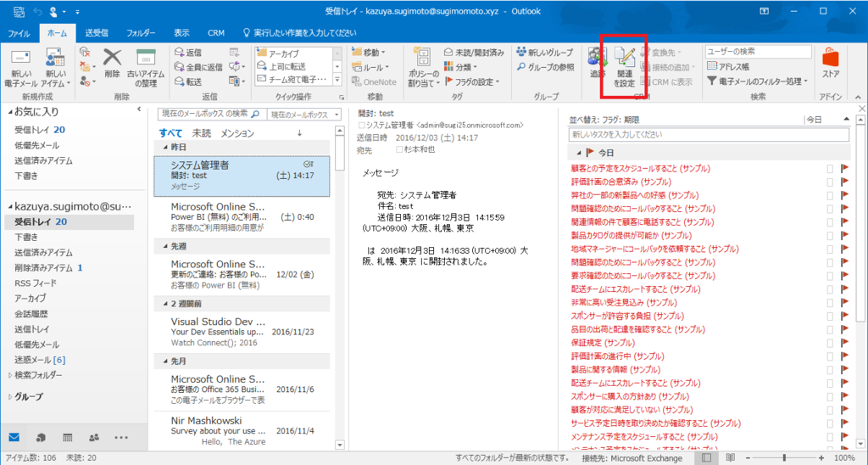Collapse the 今日 task group
This screenshot has width=868, height=465.
(x=578, y=153)
